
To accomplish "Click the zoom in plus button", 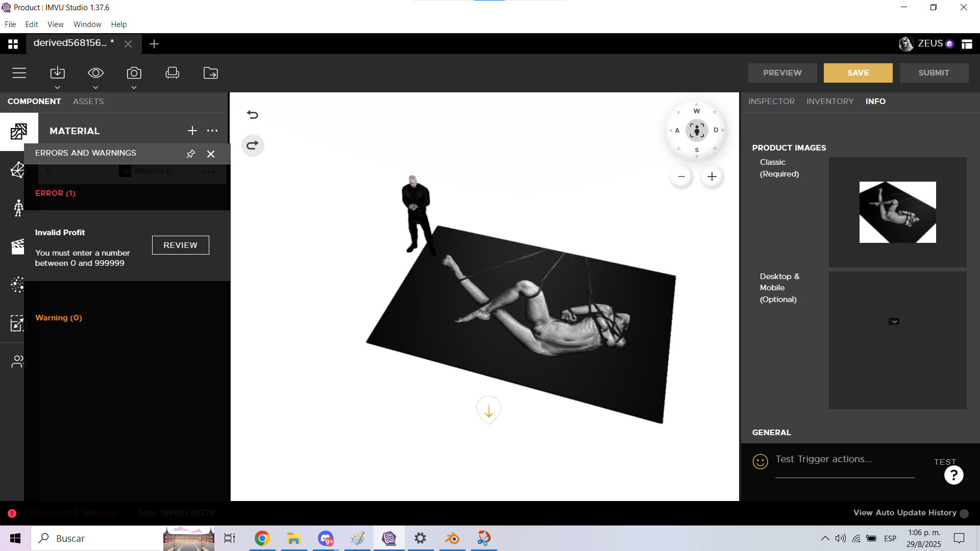I will 712,177.
